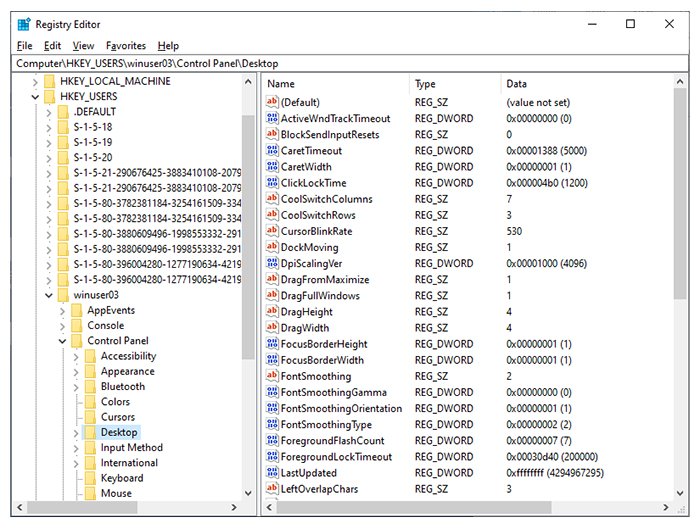The width and height of the screenshot is (700, 529).
Task: Select the (Default) string value icon
Action: click(x=272, y=102)
